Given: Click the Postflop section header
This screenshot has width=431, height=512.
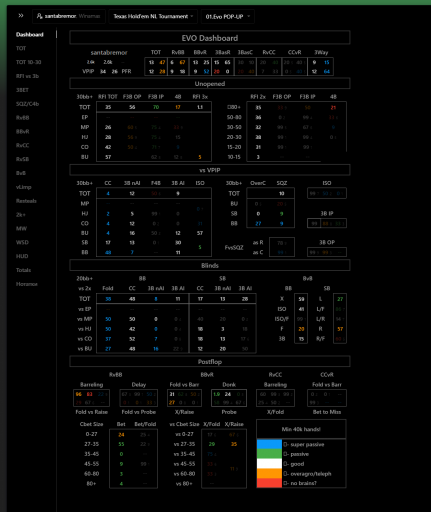Looking at the screenshot, I should [x=210, y=362].
